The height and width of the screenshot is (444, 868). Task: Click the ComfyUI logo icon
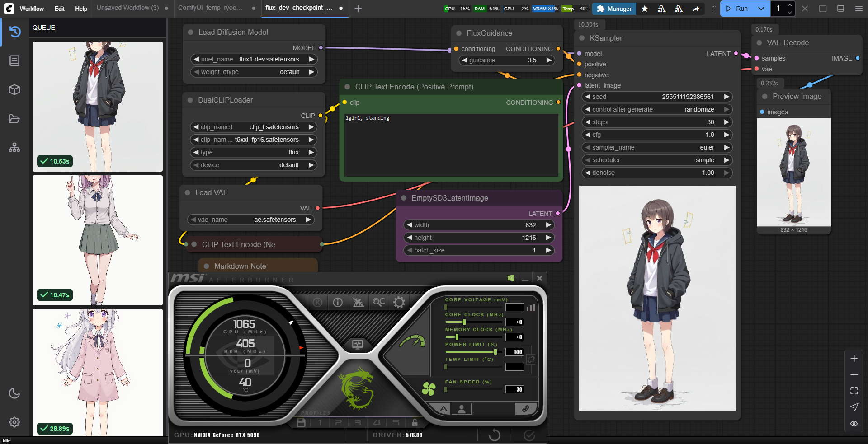tap(9, 8)
